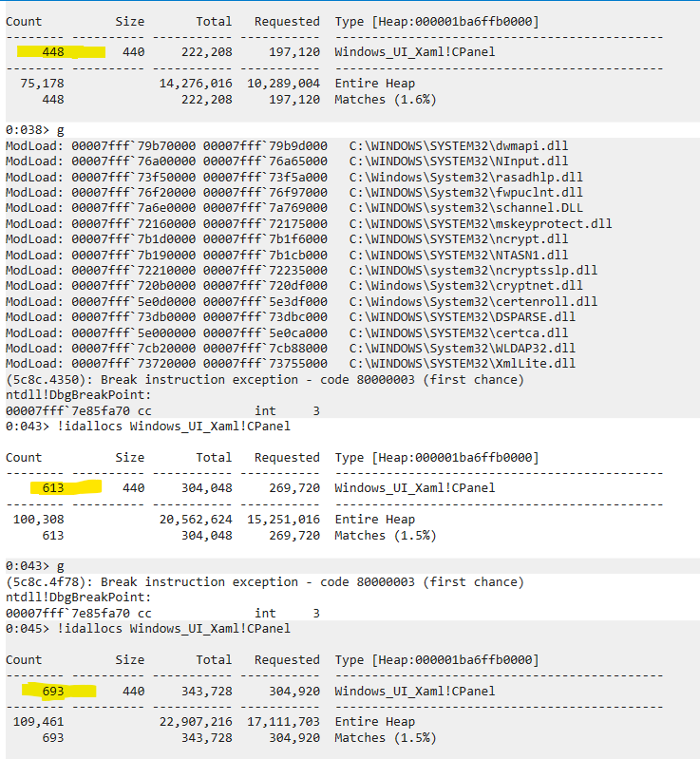Click the rasadhlp.dll module path
The image size is (700, 759).
[x=465, y=178]
